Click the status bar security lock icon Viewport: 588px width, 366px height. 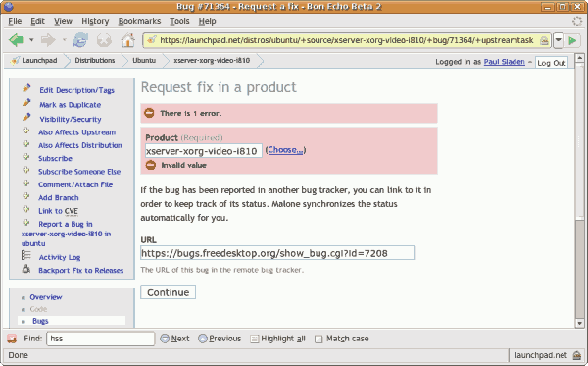577,355
